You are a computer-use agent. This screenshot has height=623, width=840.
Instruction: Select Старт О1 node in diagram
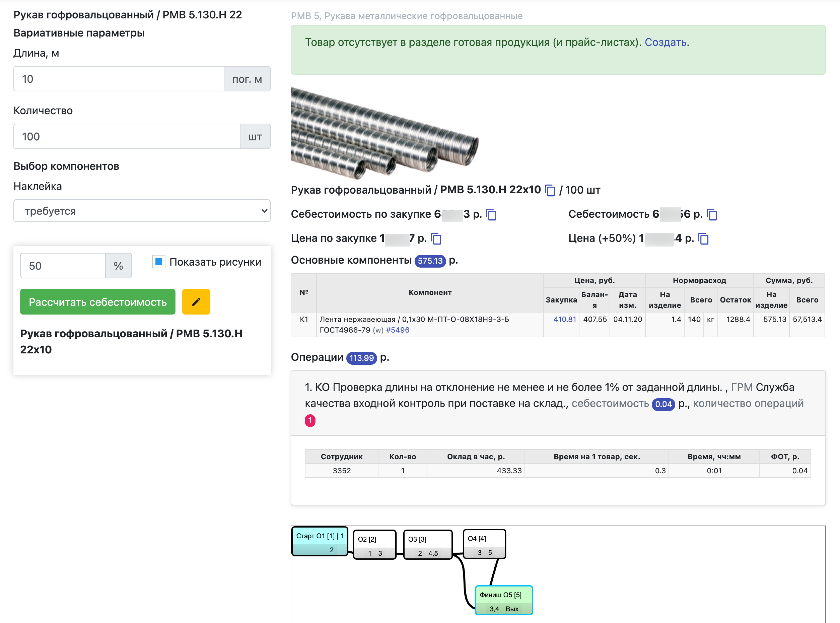[319, 542]
